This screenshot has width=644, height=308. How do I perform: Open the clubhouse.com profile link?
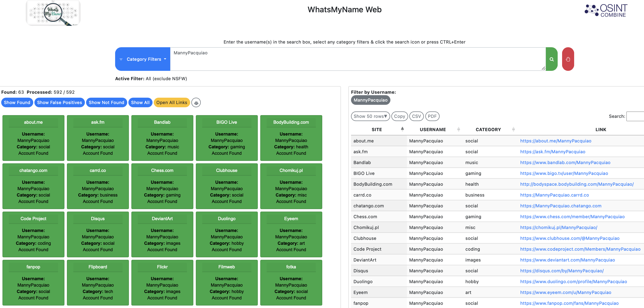[570, 238]
